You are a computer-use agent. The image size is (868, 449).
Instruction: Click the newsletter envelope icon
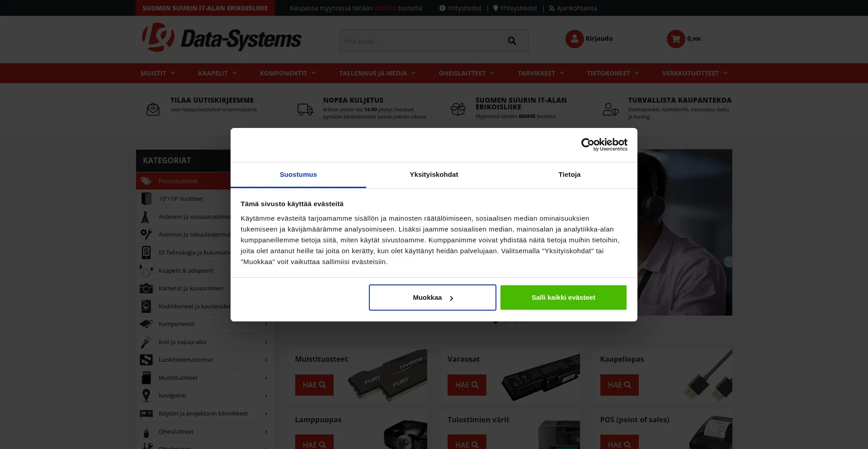(153, 109)
